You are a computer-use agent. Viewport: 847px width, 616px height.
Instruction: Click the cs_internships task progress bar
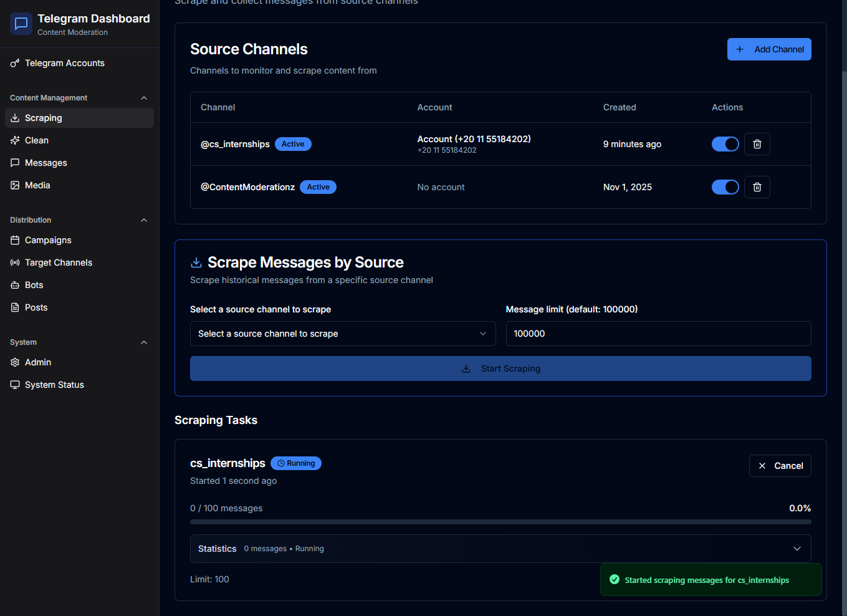tap(500, 522)
